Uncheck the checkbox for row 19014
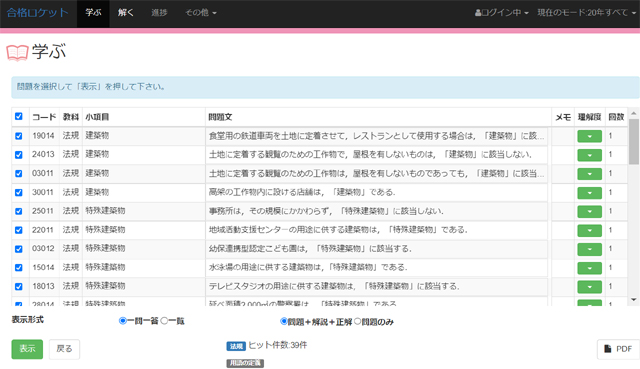 coord(19,136)
